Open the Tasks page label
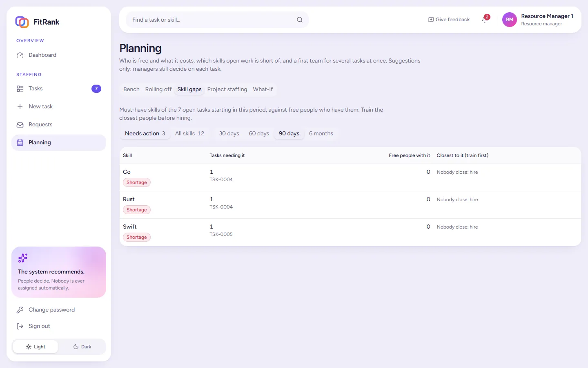Image resolution: width=588 pixels, height=368 pixels. (36, 89)
